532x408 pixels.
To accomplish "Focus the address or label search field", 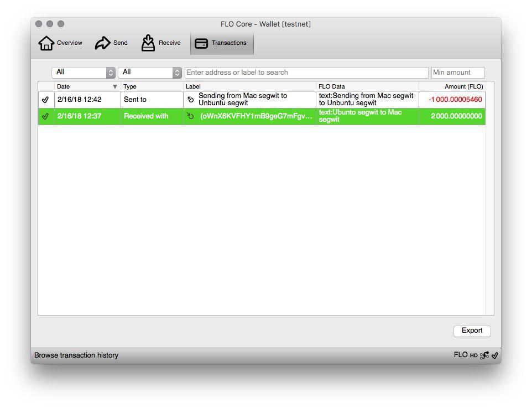I will [306, 73].
